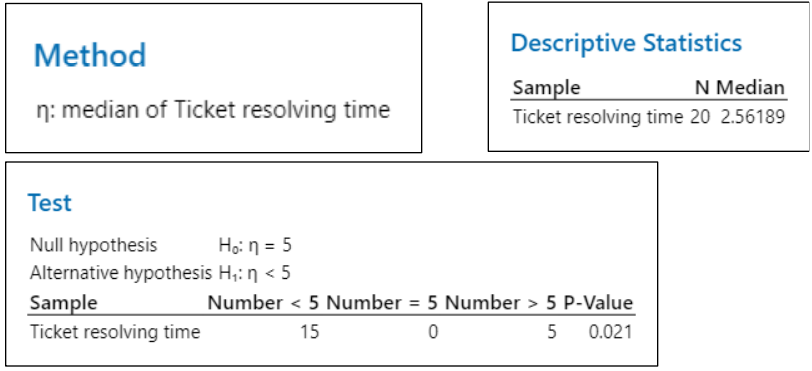Select the P-Value 0.021 cell
The width and height of the screenshot is (812, 371).
point(611,332)
